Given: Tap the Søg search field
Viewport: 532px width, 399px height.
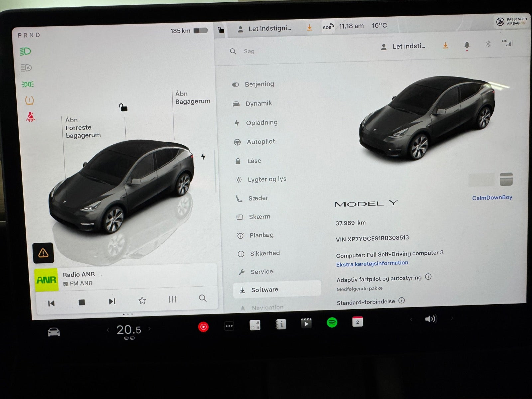Looking at the screenshot, I should pyautogui.click(x=249, y=51).
